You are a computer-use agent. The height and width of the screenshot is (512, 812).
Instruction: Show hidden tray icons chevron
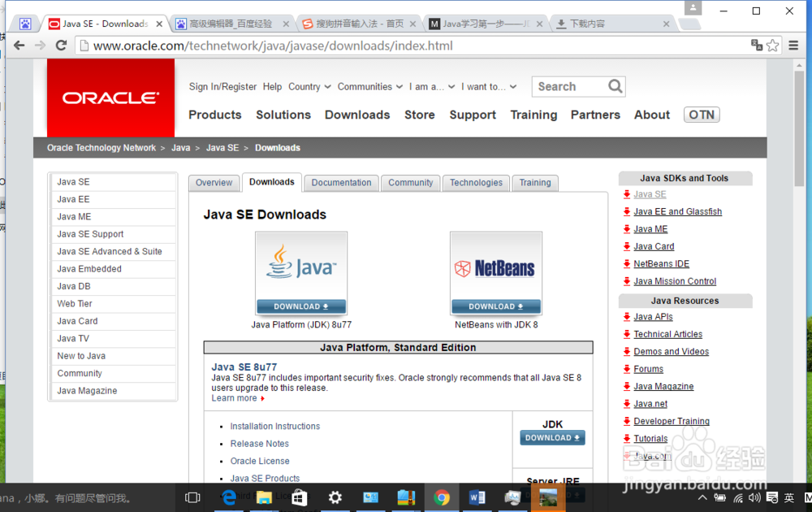[x=702, y=498]
